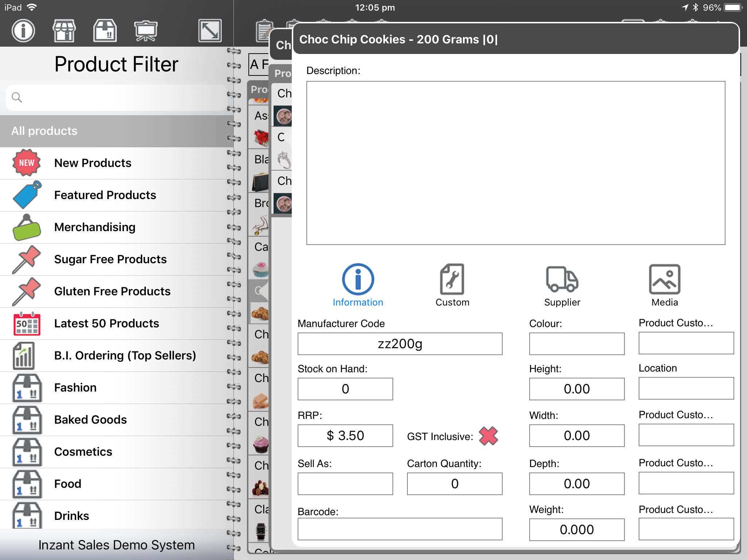Open the store front icon in toolbar

coord(64,31)
